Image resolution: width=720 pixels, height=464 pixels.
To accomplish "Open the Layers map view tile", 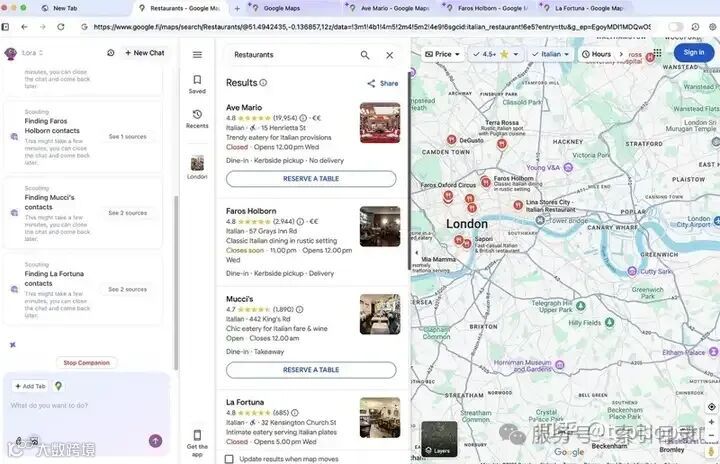I will (439, 439).
